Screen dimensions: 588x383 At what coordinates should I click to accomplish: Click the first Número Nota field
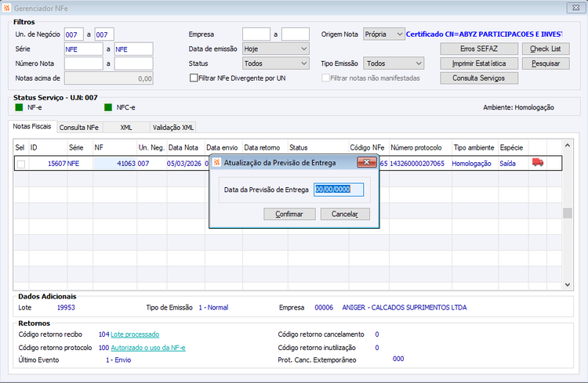click(83, 63)
